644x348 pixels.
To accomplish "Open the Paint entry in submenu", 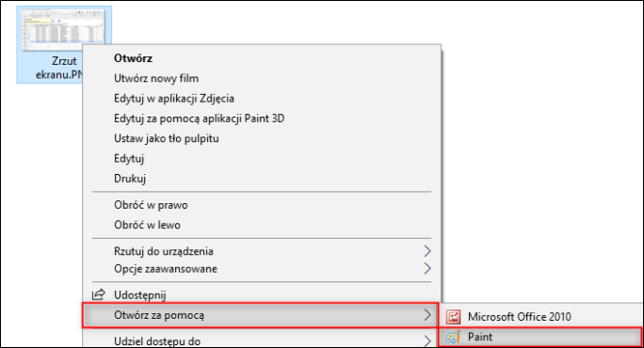I will pos(539,337).
